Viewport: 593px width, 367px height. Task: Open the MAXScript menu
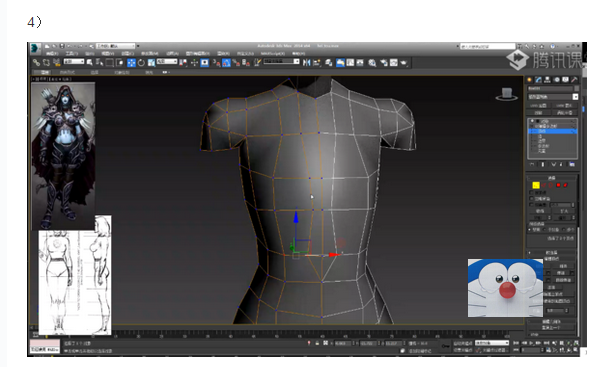[272, 53]
